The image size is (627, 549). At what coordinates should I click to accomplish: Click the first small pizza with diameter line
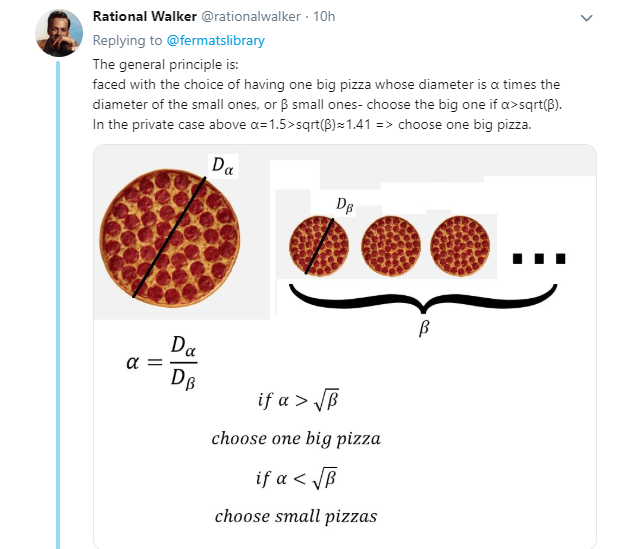pos(319,246)
